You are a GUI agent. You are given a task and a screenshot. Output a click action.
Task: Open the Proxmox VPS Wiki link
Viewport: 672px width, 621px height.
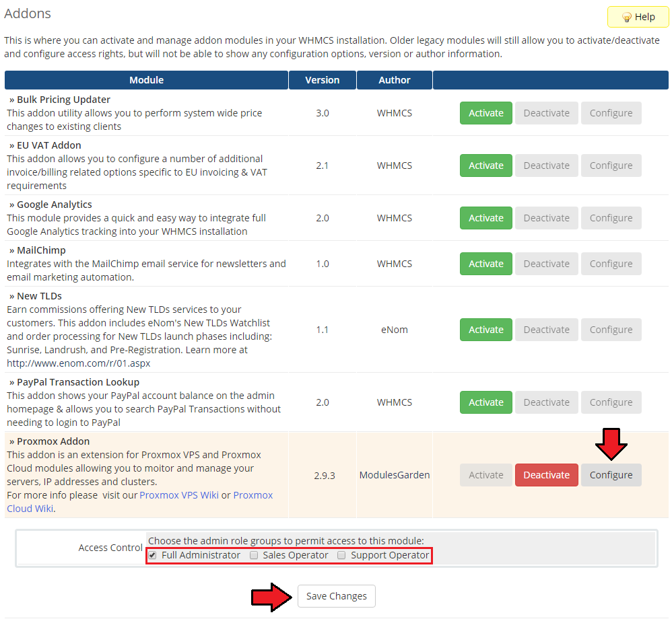tap(179, 495)
